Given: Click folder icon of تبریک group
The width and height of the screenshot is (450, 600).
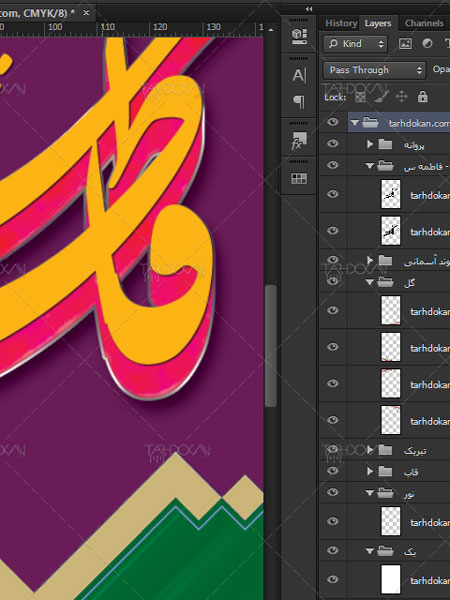Looking at the screenshot, I should 385,450.
